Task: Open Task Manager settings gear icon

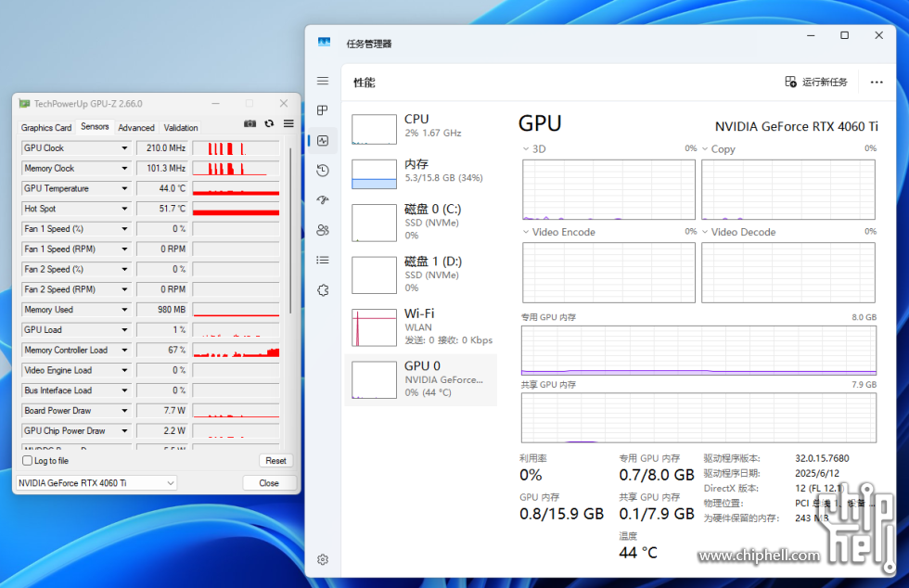Action: [x=323, y=559]
